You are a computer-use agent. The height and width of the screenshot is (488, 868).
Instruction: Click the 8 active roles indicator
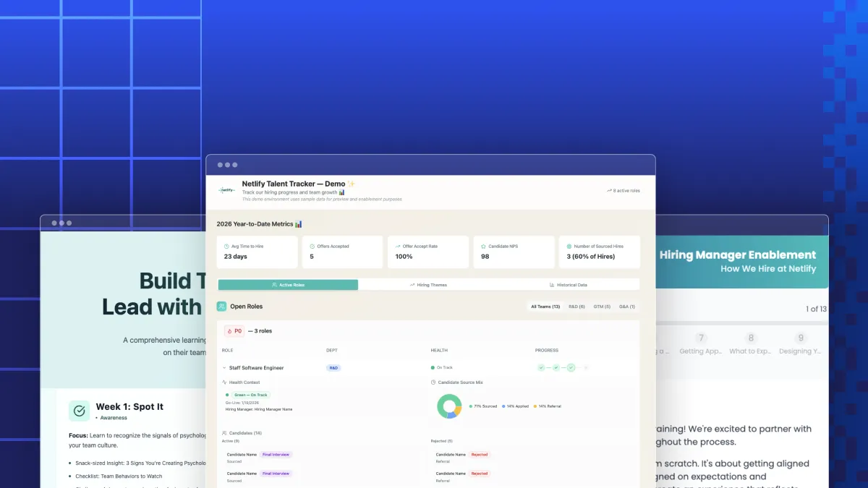(x=623, y=191)
